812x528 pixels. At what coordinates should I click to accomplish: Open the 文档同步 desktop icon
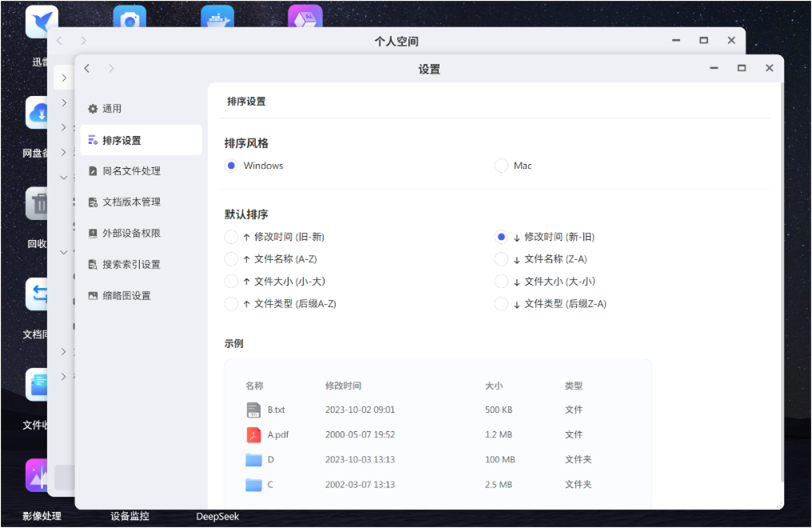[x=37, y=294]
